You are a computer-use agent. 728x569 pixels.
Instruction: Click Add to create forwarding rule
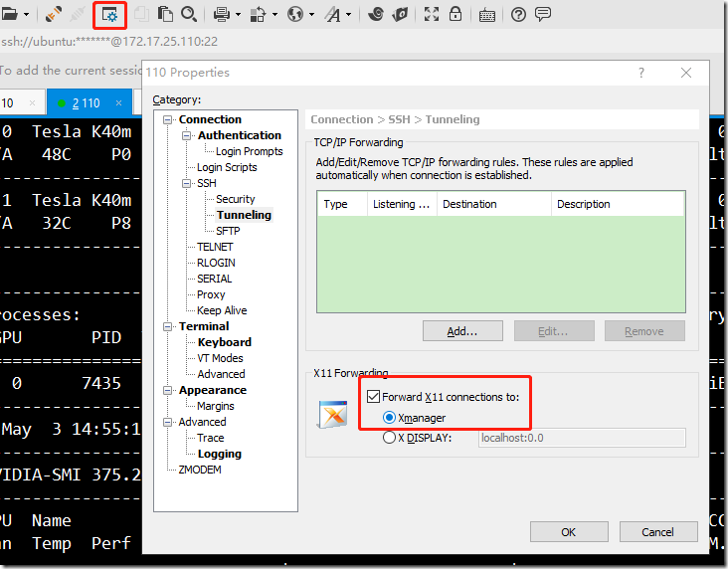pyautogui.click(x=462, y=331)
